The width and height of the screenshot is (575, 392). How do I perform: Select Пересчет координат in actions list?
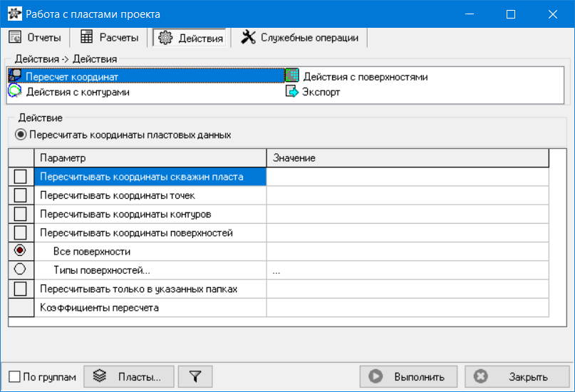146,76
